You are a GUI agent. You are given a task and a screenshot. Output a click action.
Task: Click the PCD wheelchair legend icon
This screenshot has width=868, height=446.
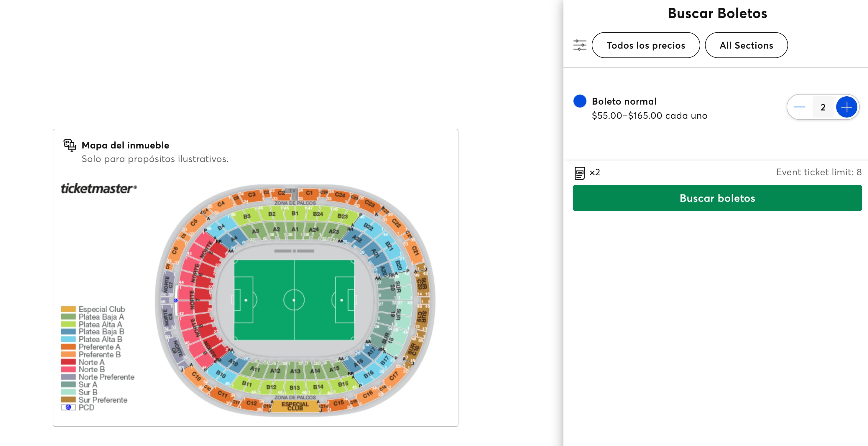68,407
